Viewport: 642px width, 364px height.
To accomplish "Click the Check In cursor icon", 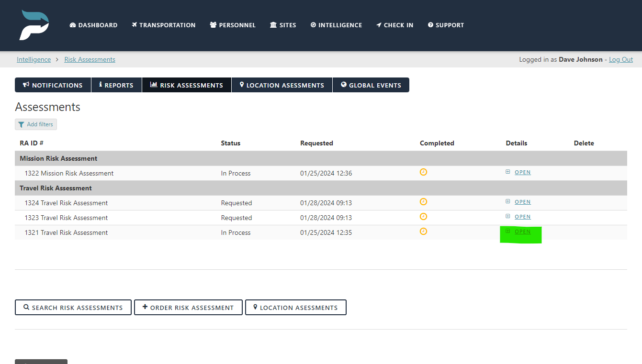I will pos(380,25).
